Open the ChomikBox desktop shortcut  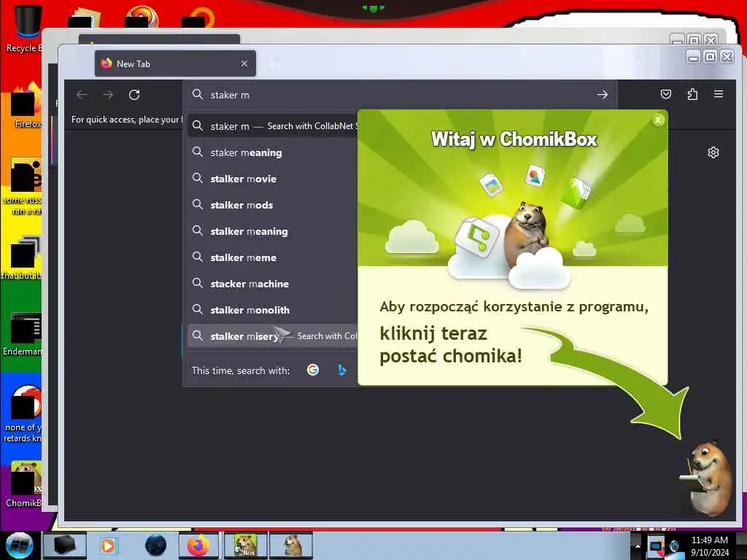pos(24,484)
